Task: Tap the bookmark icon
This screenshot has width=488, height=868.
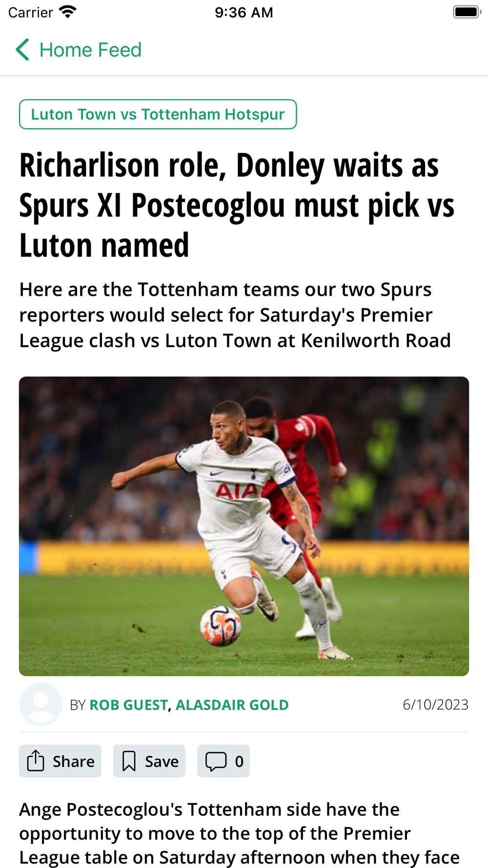Action: coord(129,761)
